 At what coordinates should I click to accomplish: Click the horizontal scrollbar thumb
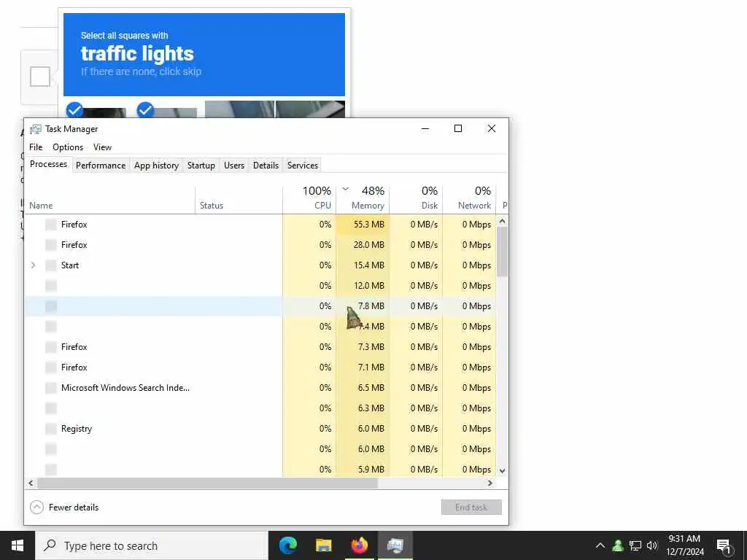click(x=207, y=483)
